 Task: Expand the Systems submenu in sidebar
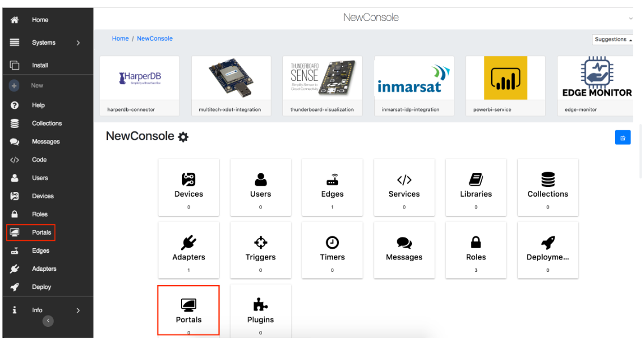[78, 42]
